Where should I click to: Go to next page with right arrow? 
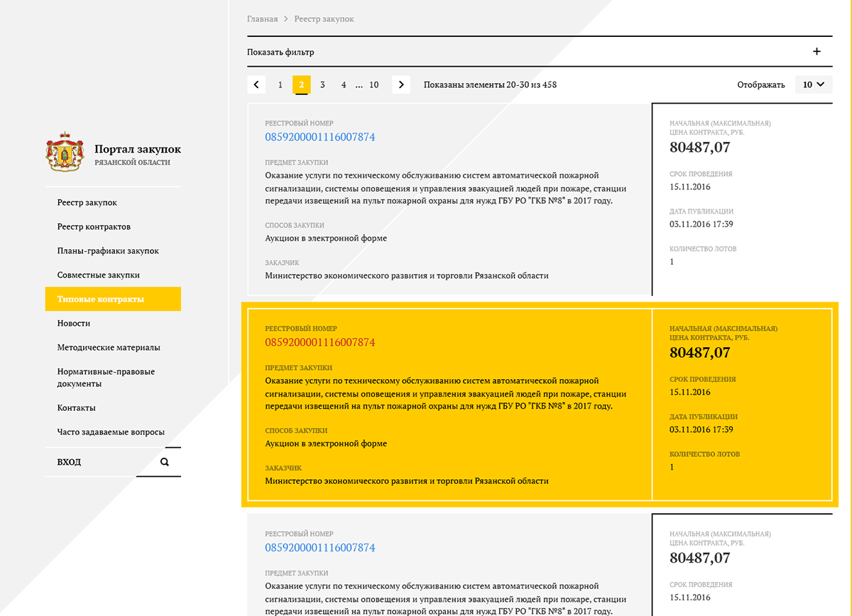click(401, 85)
